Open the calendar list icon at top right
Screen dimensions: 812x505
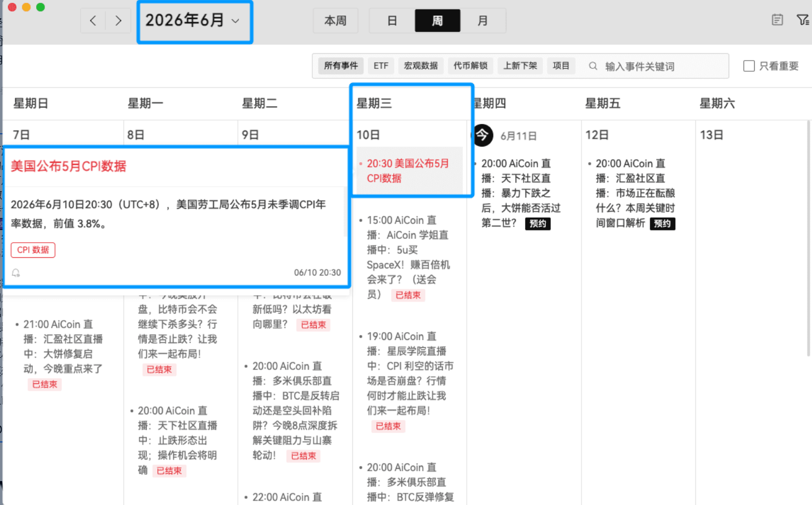coord(778,20)
